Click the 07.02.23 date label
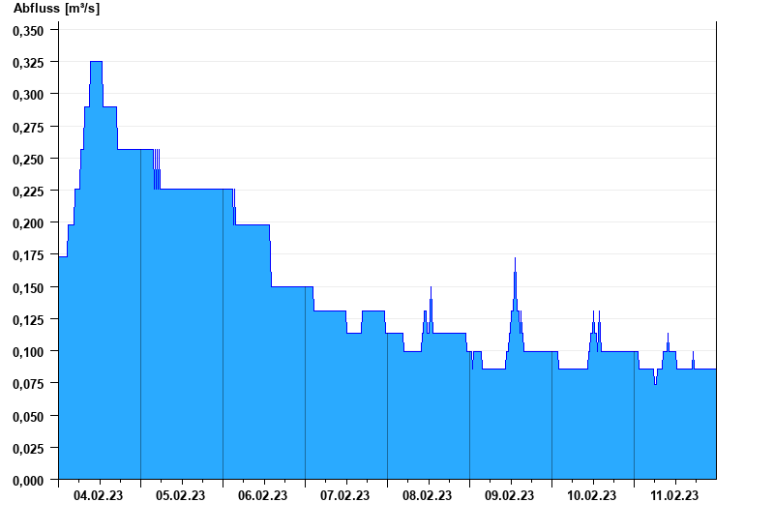This screenshot has height=532, width=774. 344,495
